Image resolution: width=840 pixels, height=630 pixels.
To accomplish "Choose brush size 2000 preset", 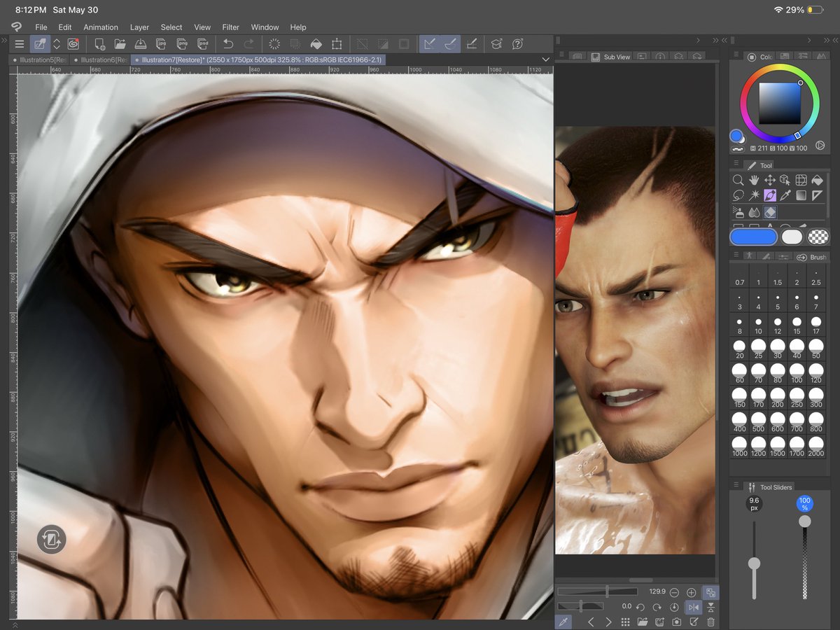I will click(815, 446).
